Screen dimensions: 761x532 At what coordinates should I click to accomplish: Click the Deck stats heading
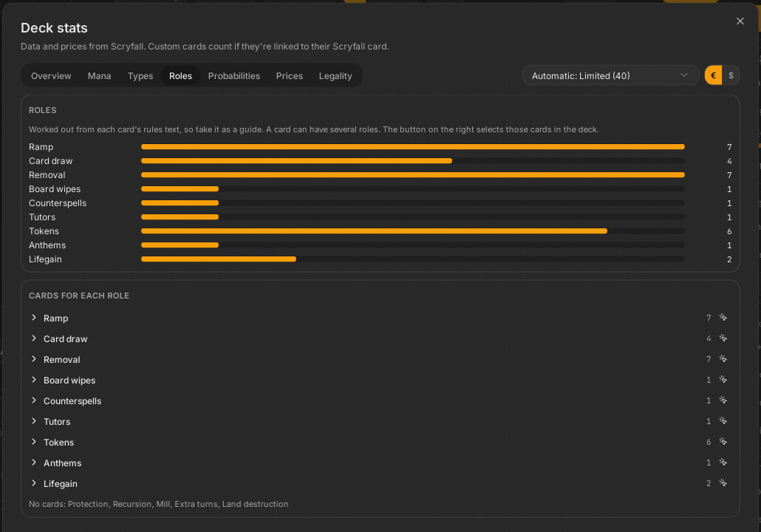[x=54, y=28]
